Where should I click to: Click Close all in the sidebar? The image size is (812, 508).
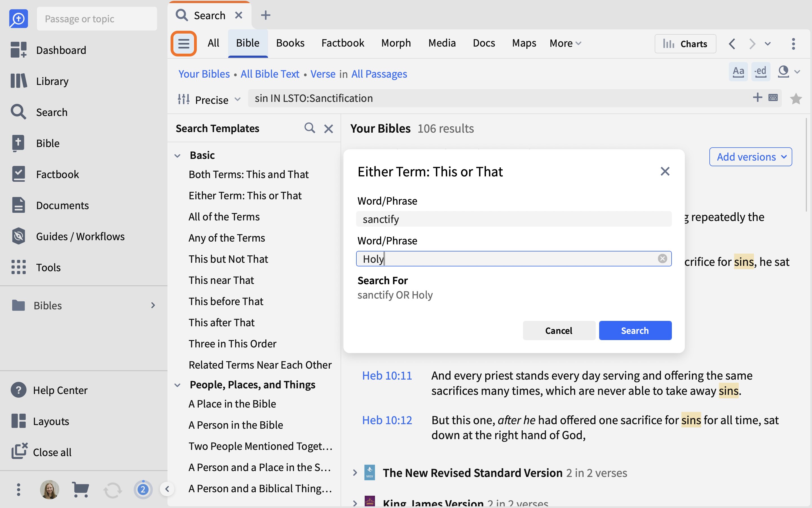point(52,452)
